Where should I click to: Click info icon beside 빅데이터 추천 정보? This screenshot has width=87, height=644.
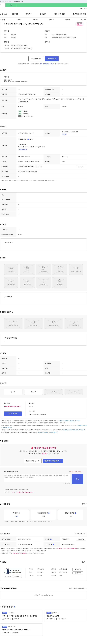pos(15,607)
